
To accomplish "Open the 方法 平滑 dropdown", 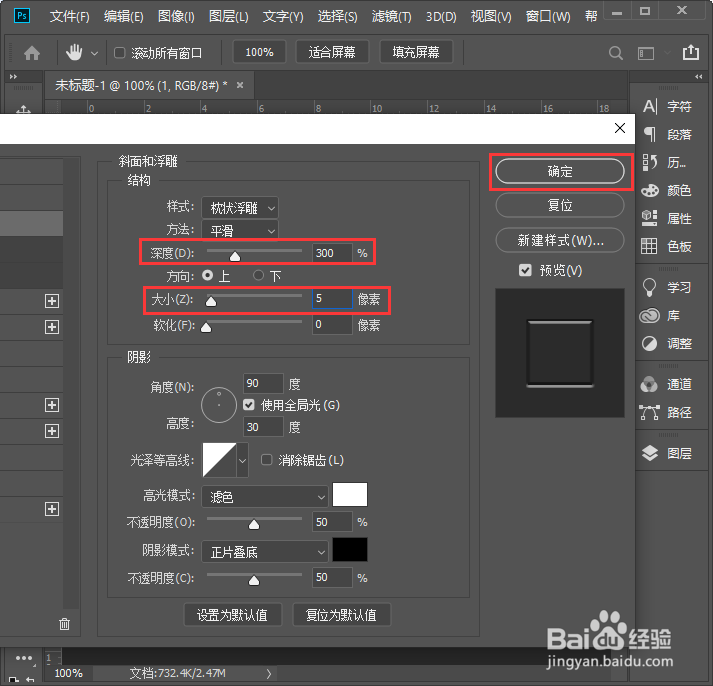I will pyautogui.click(x=240, y=230).
